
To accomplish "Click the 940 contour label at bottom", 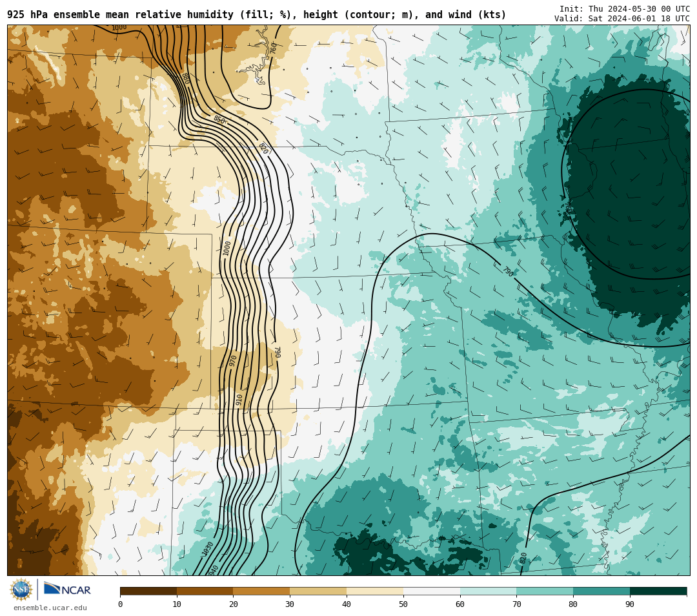I will click(213, 570).
